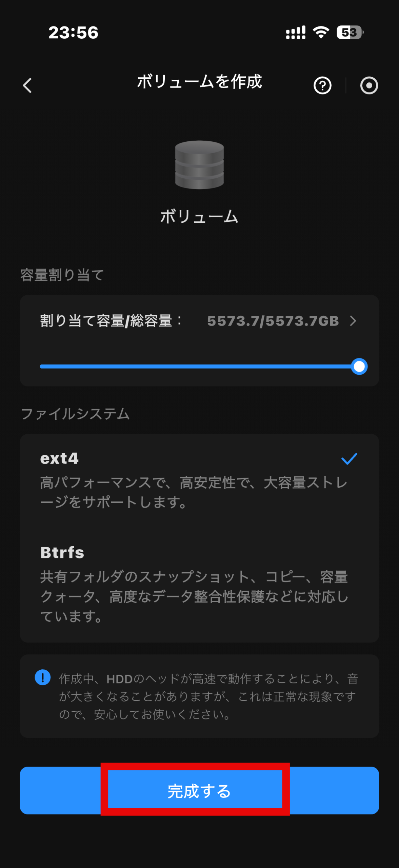Tap the HDD noise notice text
This screenshot has width=399, height=868.
pos(208,696)
